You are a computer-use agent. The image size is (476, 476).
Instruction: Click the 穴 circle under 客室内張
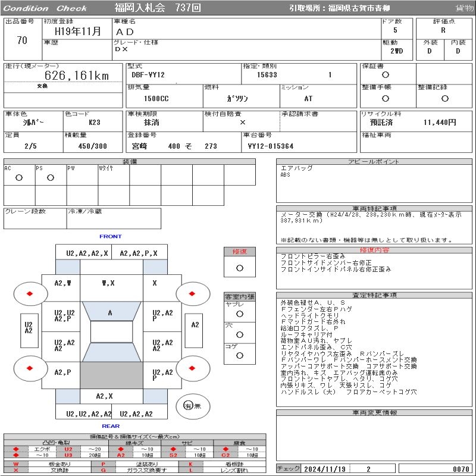coord(240,335)
